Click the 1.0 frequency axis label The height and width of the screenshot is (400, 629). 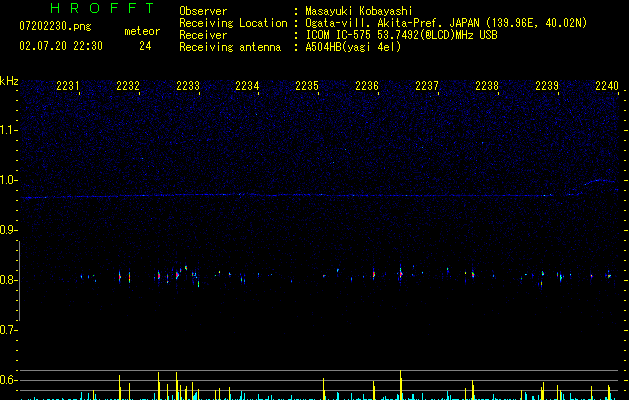(8, 180)
